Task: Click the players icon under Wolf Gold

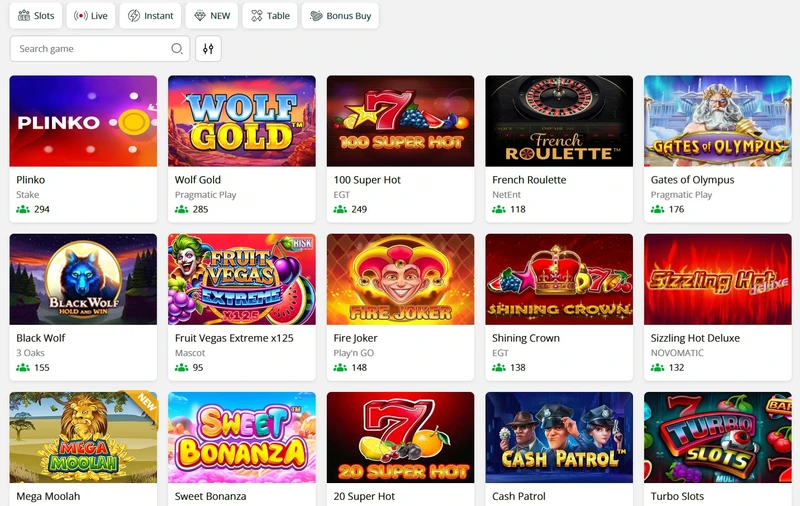Action: click(x=182, y=210)
